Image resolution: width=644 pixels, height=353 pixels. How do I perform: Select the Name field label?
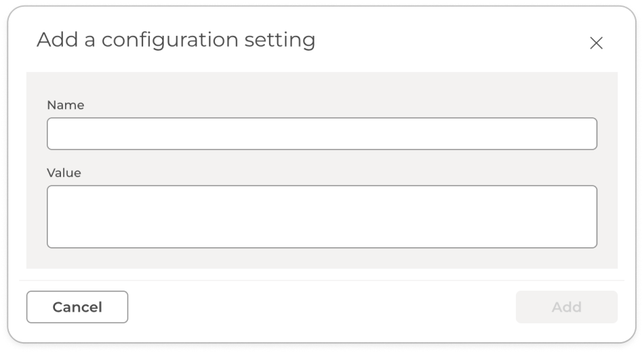click(x=66, y=105)
